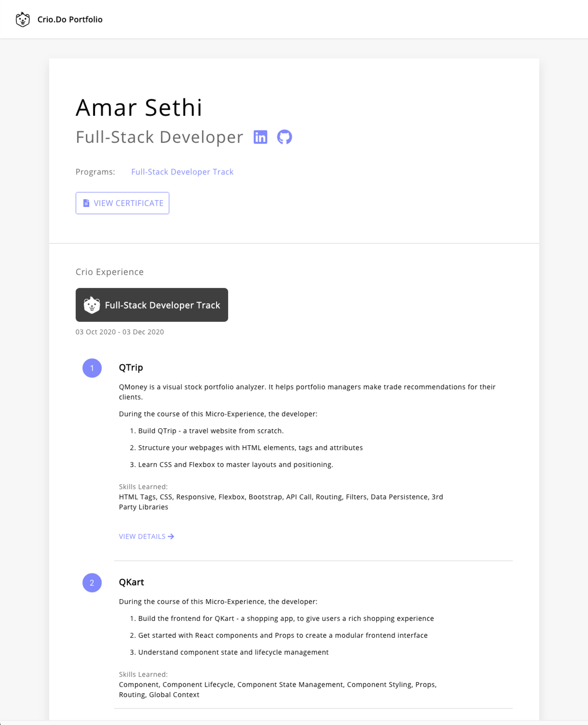Select the numbered circle 2 for QKart
588x725 pixels.
[x=92, y=583]
